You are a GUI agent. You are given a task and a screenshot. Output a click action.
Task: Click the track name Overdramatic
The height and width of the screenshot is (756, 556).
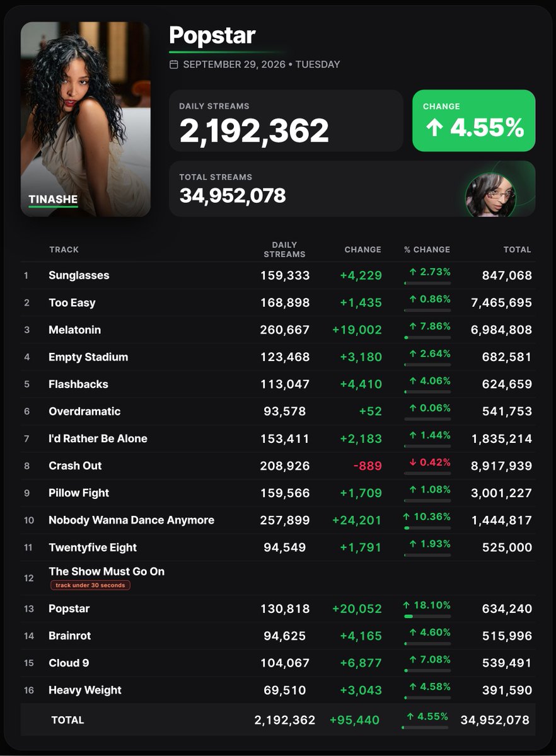(x=84, y=411)
